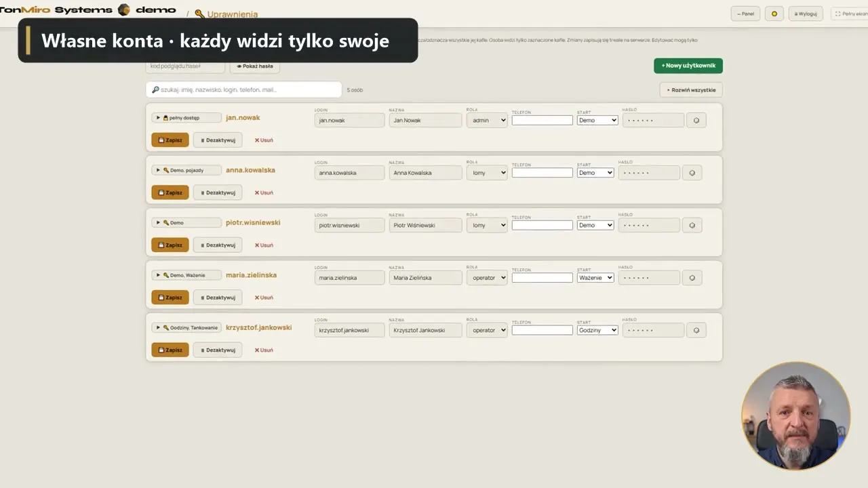Click the hexagon icon beside jan.nowak's password
This screenshot has width=868, height=488.
click(696, 121)
